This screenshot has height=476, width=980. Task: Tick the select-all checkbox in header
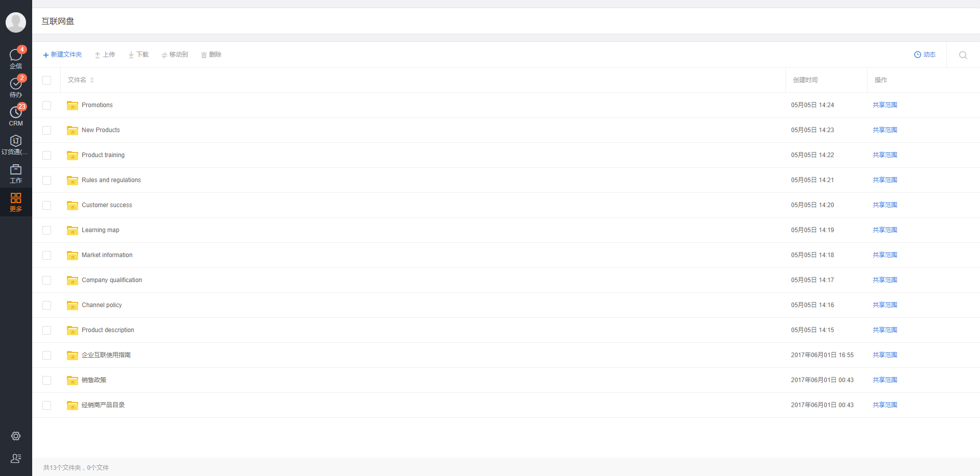click(x=47, y=80)
